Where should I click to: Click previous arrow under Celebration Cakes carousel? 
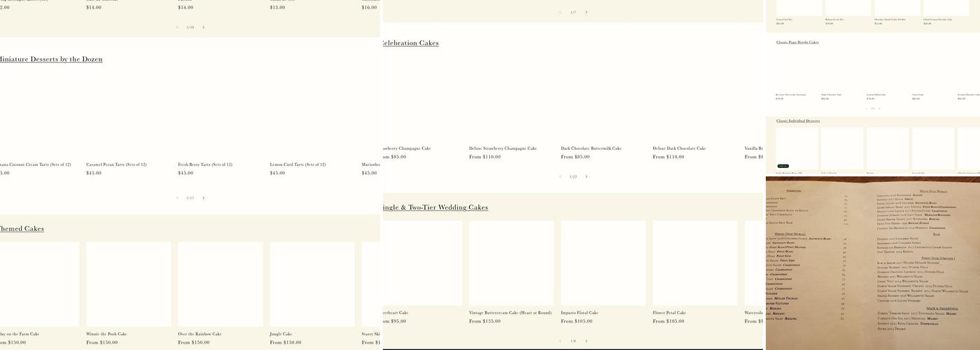(x=560, y=176)
